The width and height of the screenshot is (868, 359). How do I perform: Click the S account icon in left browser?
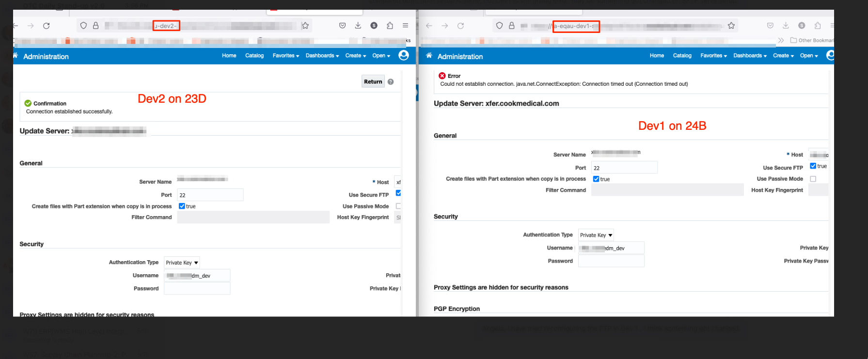point(374,26)
